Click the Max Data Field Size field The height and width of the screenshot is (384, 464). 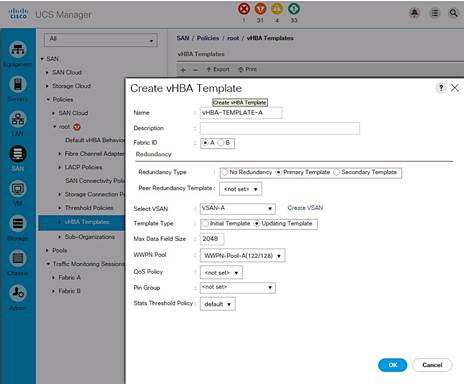[x=212, y=239]
